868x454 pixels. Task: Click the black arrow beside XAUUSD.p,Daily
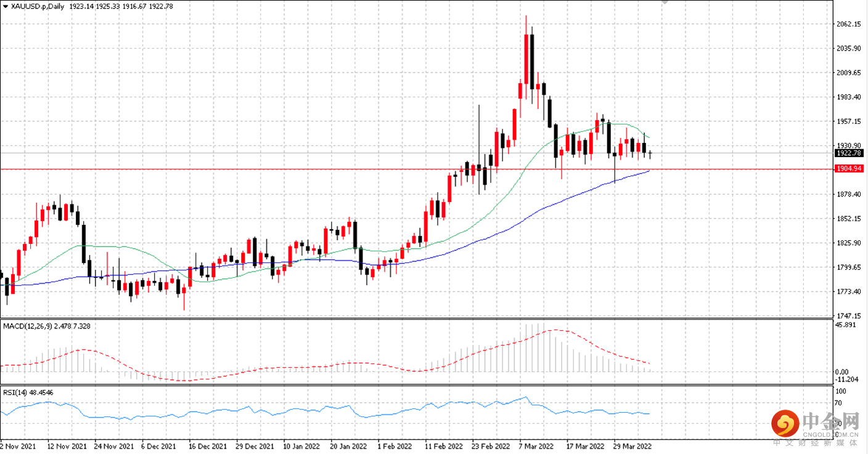point(6,6)
